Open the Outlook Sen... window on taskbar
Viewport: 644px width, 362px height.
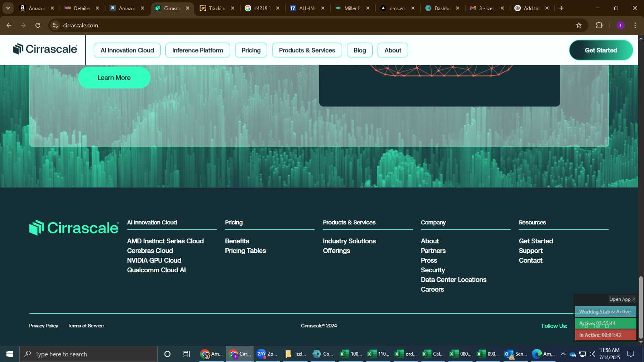click(516, 354)
